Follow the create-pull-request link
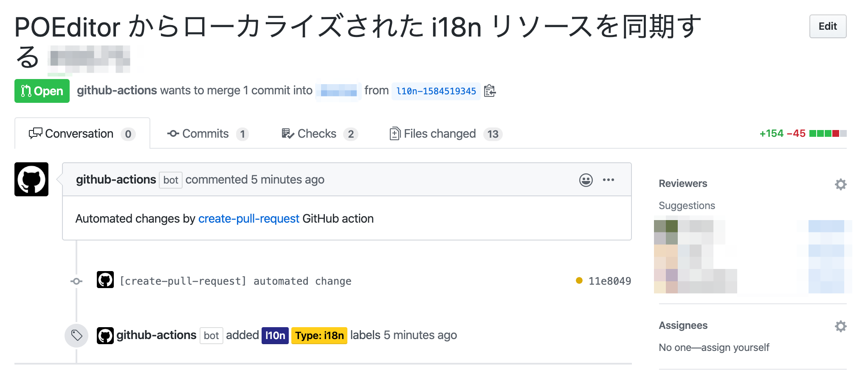This screenshot has height=379, width=868. pos(248,219)
